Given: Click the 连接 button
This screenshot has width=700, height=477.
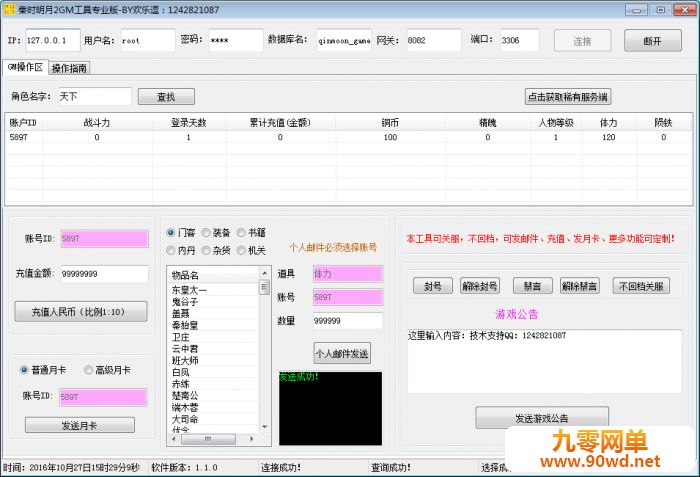Looking at the screenshot, I should coord(583,41).
